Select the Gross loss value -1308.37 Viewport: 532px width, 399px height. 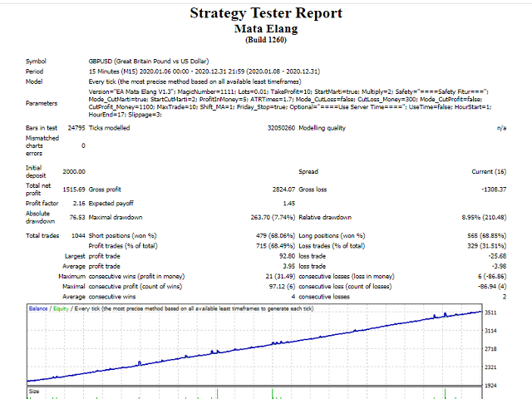point(490,190)
